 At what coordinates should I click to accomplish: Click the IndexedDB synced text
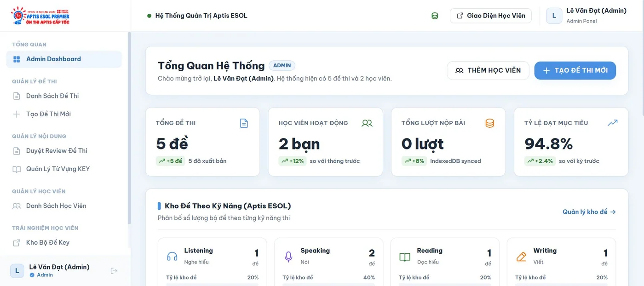[x=455, y=161]
